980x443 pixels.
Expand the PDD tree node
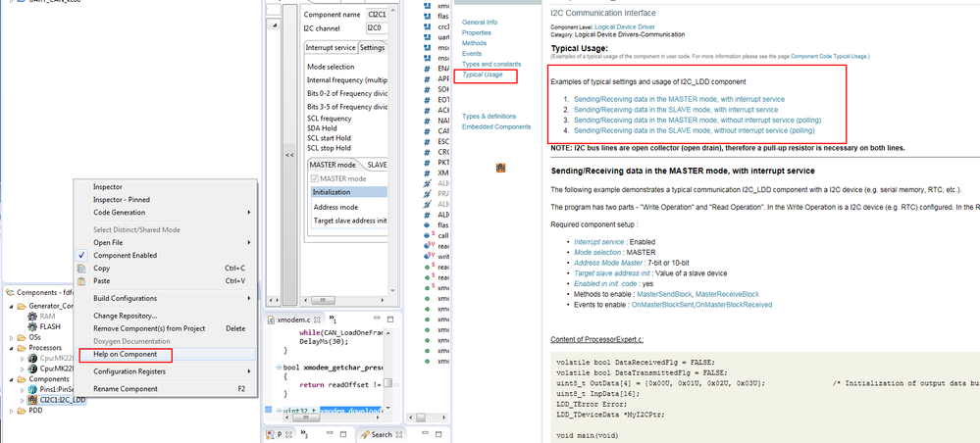12,411
